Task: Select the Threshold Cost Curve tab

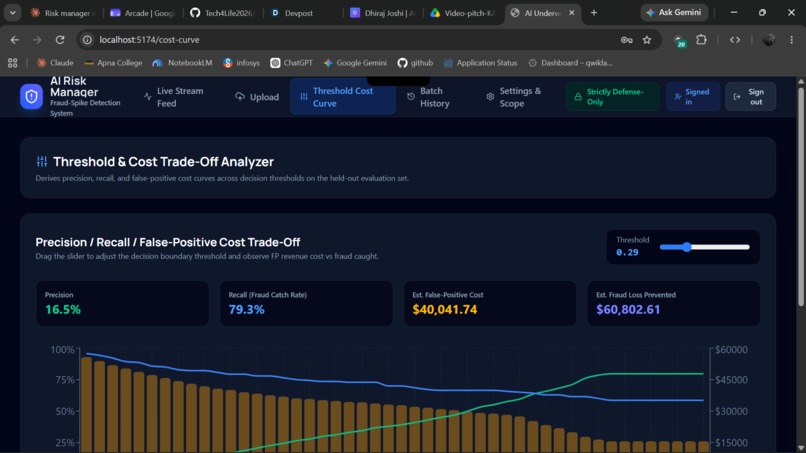Action: [x=343, y=97]
